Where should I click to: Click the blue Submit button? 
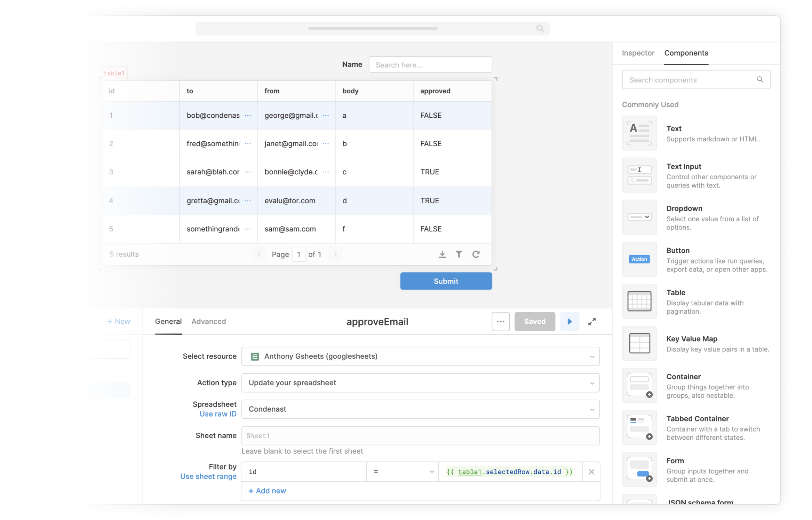tap(446, 281)
